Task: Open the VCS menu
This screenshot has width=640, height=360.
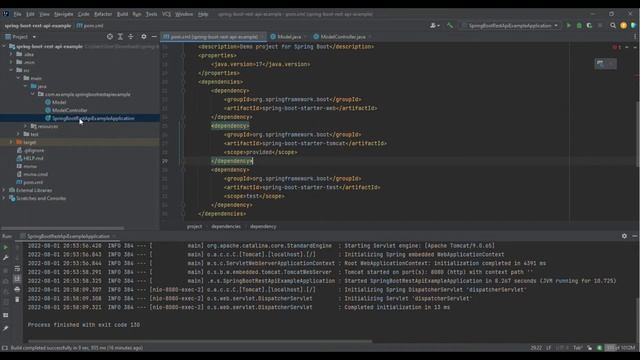Action: click(x=167, y=14)
